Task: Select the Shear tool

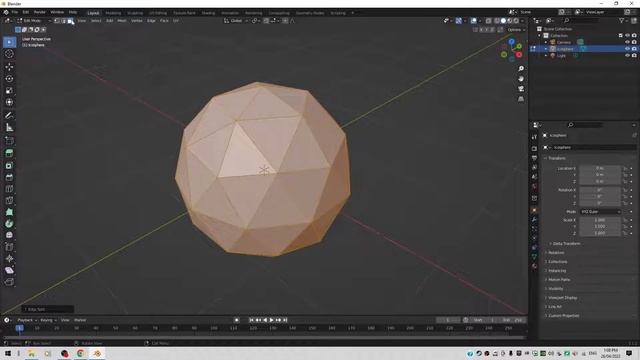Action: point(9,270)
